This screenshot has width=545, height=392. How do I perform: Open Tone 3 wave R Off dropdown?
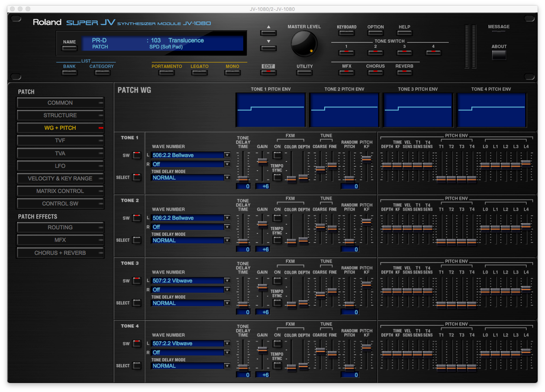tap(190, 290)
